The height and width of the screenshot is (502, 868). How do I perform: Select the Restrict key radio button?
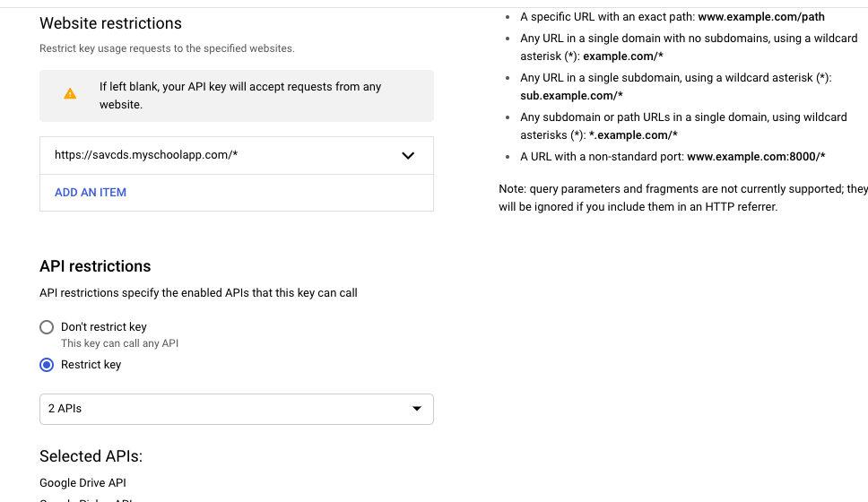tap(48, 365)
